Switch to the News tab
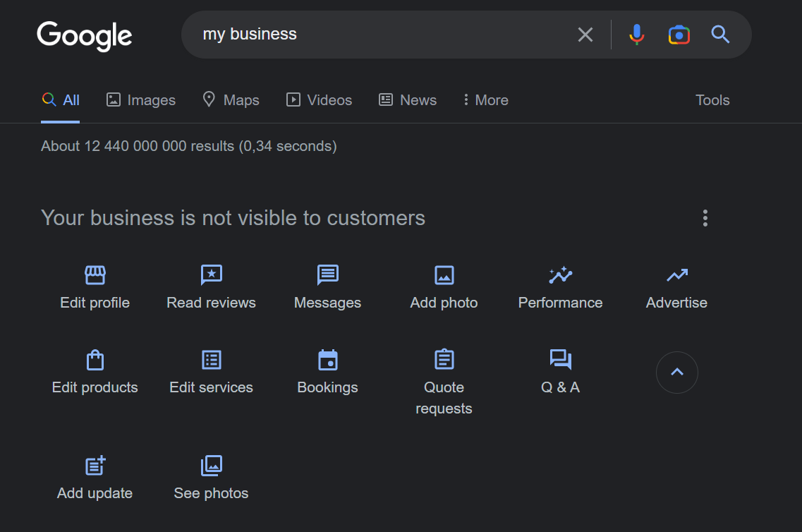Screen dimensions: 802x532 pyautogui.click(x=408, y=99)
